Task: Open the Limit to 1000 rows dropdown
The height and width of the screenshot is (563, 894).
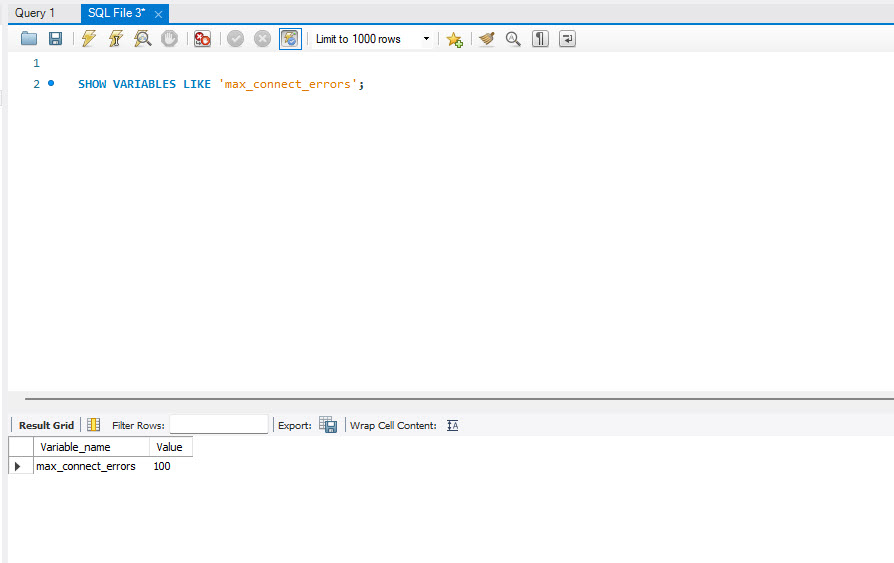Action: click(x=427, y=39)
